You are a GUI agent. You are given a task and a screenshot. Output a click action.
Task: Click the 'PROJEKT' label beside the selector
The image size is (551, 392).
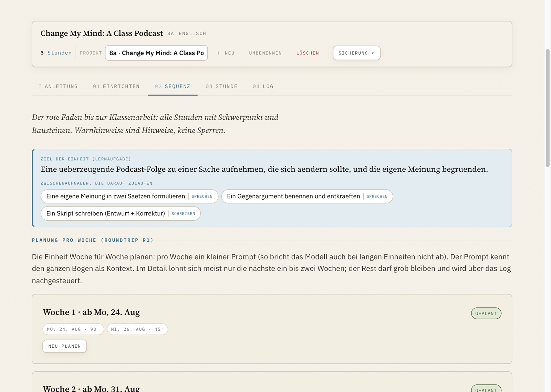91,53
